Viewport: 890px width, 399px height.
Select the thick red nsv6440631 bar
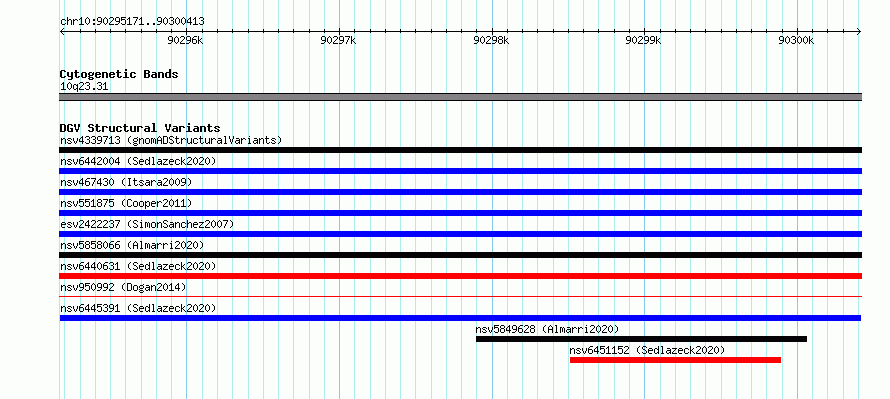pos(460,276)
